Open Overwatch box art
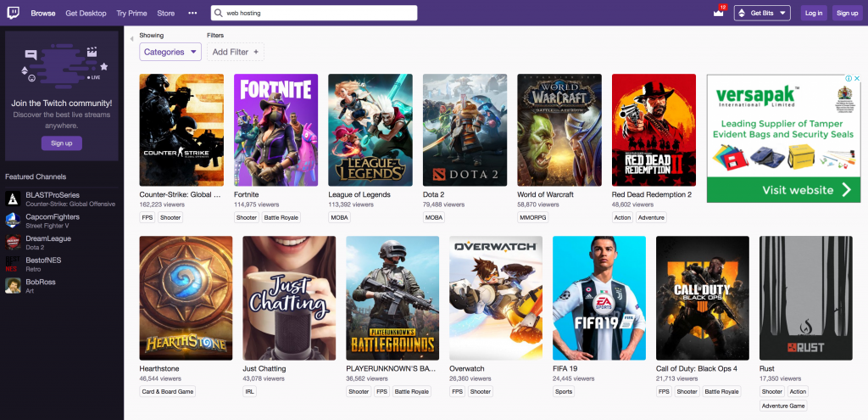 coord(496,298)
